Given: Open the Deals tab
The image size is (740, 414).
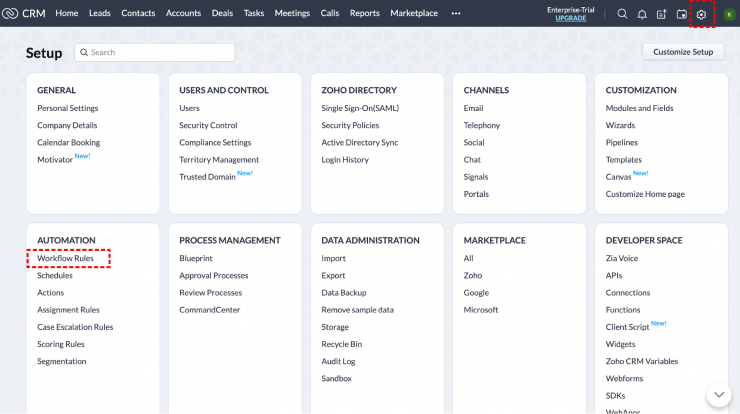Looking at the screenshot, I should [x=222, y=13].
